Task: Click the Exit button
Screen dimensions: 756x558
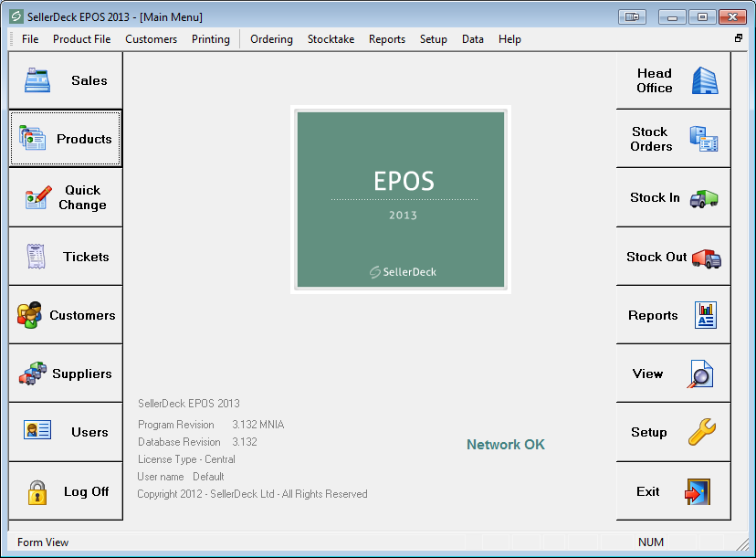Action: pos(673,491)
